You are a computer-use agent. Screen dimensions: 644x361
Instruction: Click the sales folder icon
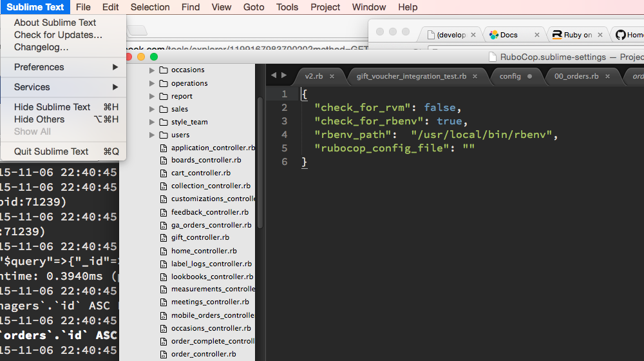[x=164, y=109]
